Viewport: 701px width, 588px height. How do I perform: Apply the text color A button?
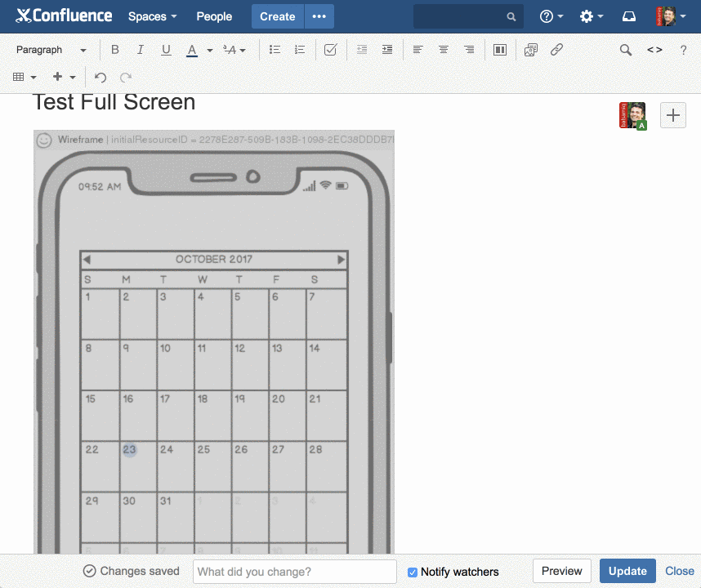pyautogui.click(x=192, y=50)
